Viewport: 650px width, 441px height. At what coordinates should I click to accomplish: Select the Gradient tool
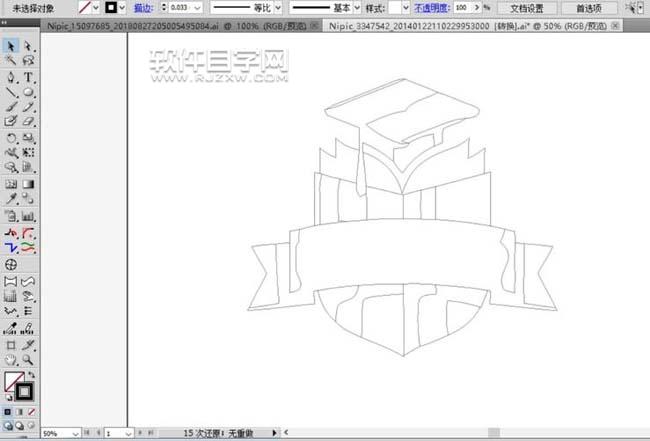click(28, 184)
